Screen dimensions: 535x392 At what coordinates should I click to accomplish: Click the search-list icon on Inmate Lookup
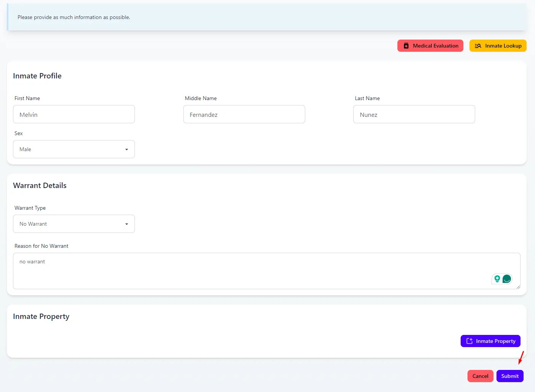(478, 46)
